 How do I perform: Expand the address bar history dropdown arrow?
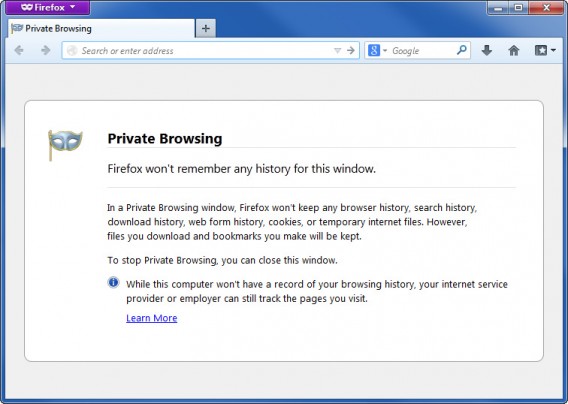337,51
